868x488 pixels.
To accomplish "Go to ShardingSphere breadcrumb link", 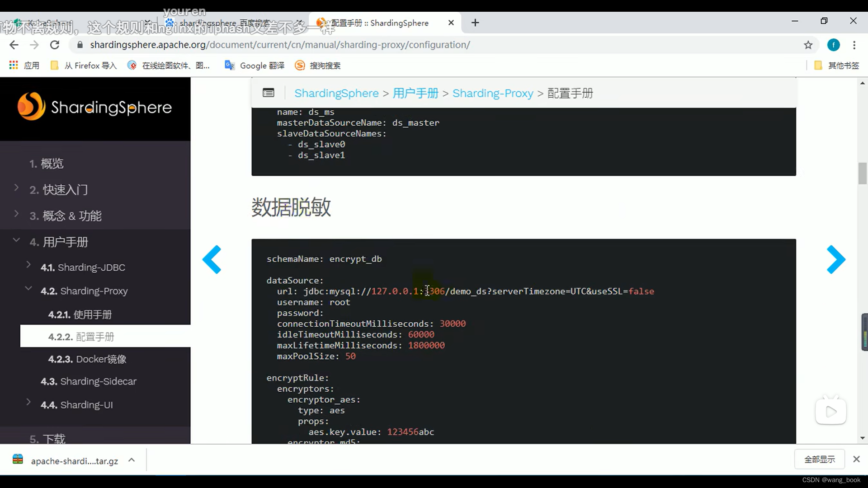I will (336, 93).
